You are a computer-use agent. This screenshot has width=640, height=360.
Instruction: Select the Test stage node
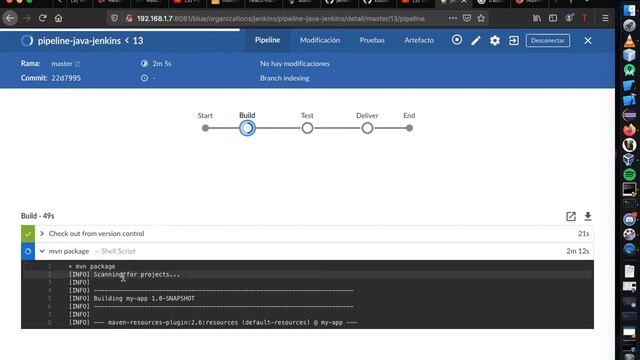pyautogui.click(x=307, y=128)
